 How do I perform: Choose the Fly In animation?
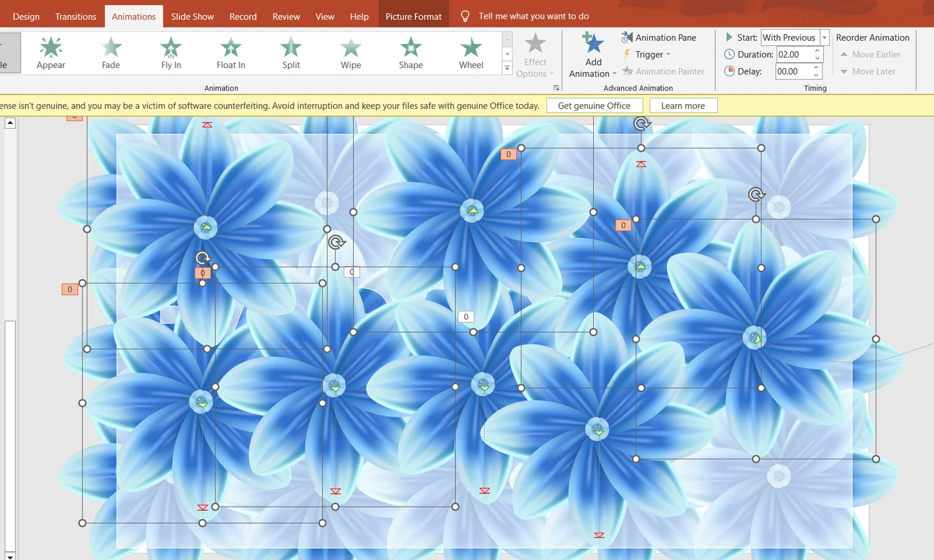point(171,53)
